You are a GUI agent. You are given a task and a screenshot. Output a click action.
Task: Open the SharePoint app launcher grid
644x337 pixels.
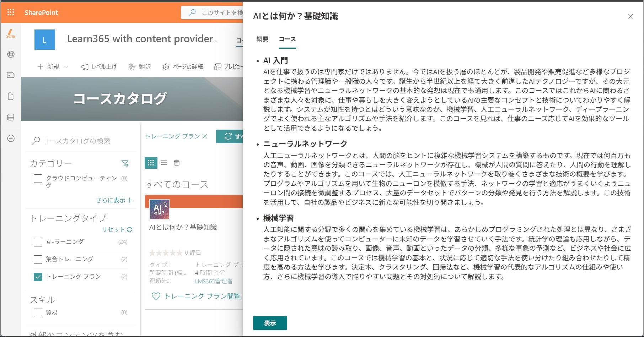11,12
